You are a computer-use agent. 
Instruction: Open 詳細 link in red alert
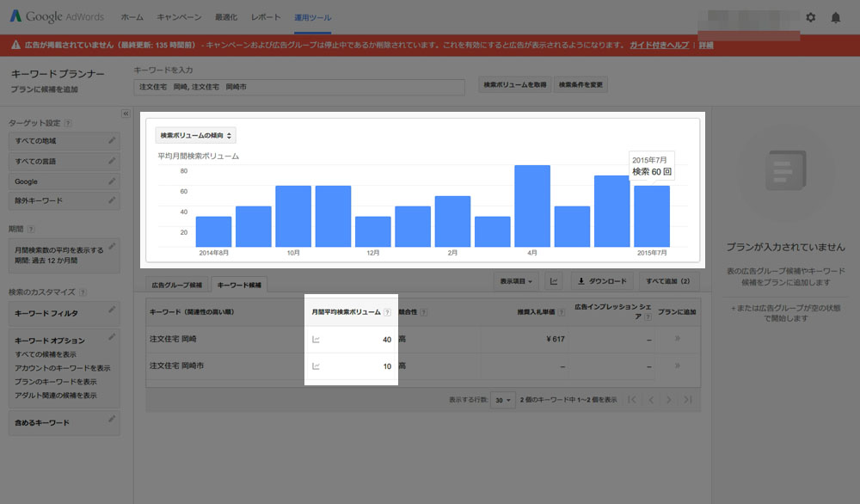pyautogui.click(x=706, y=45)
